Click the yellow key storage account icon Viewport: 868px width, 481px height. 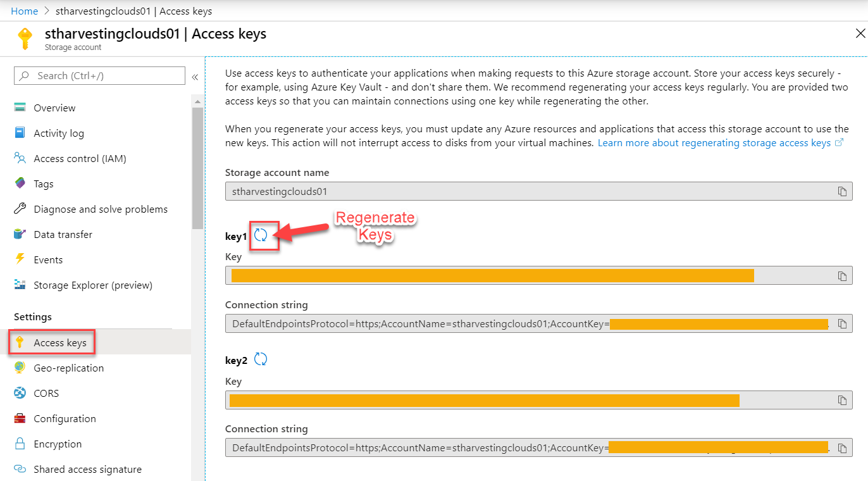25,39
